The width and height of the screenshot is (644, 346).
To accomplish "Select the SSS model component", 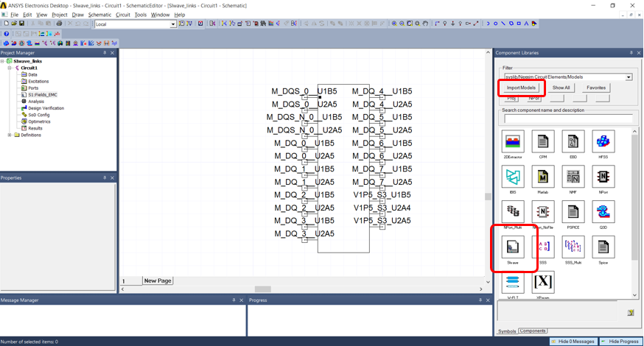I will click(x=543, y=247).
